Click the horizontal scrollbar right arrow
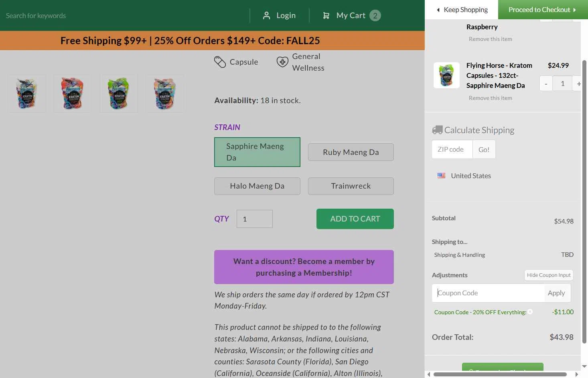The image size is (588, 378). [577, 374]
